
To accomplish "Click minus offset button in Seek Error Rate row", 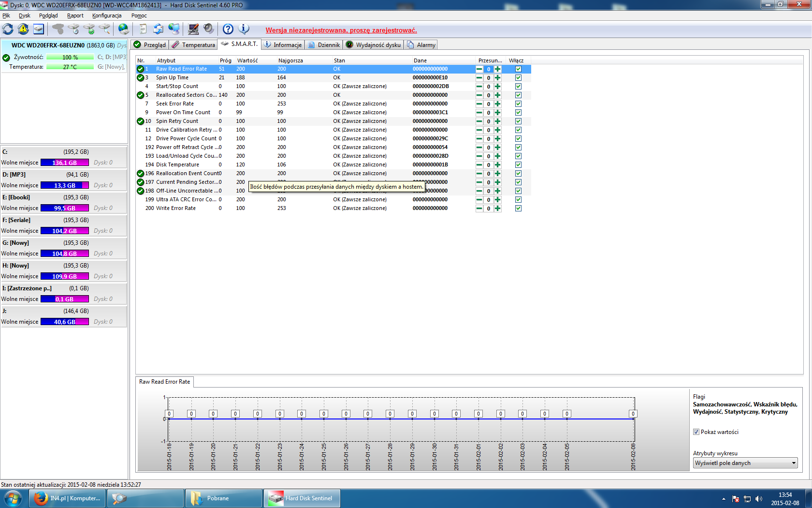I will coord(479,104).
